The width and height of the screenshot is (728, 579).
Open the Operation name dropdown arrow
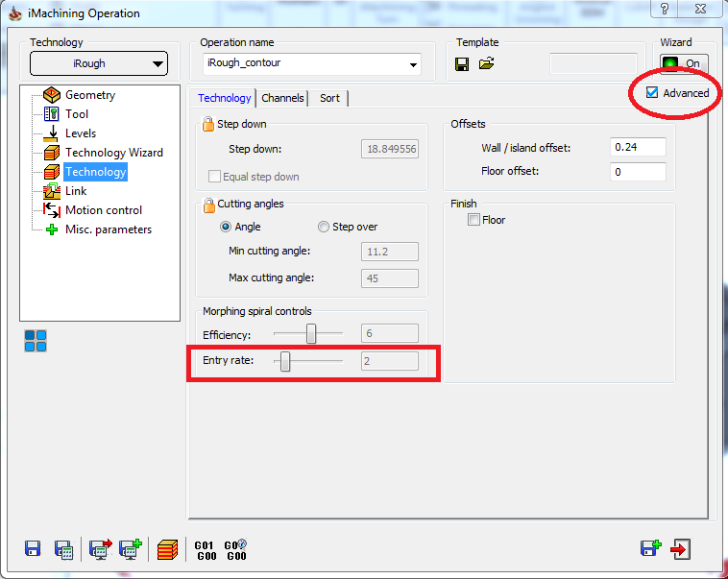pos(413,64)
